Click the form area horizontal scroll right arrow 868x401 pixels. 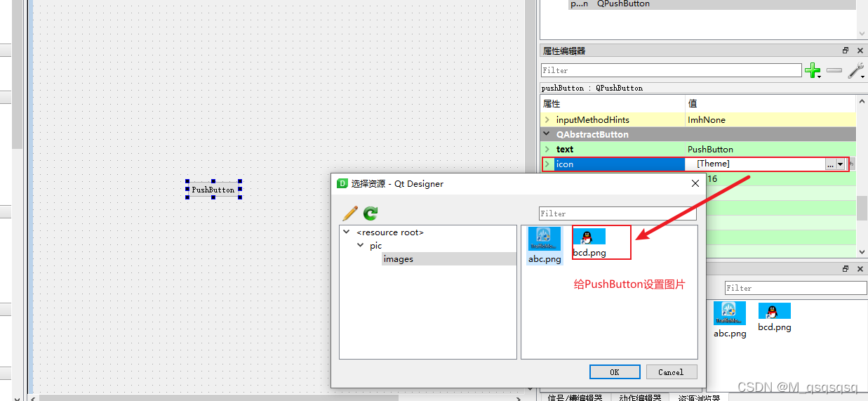click(x=519, y=398)
